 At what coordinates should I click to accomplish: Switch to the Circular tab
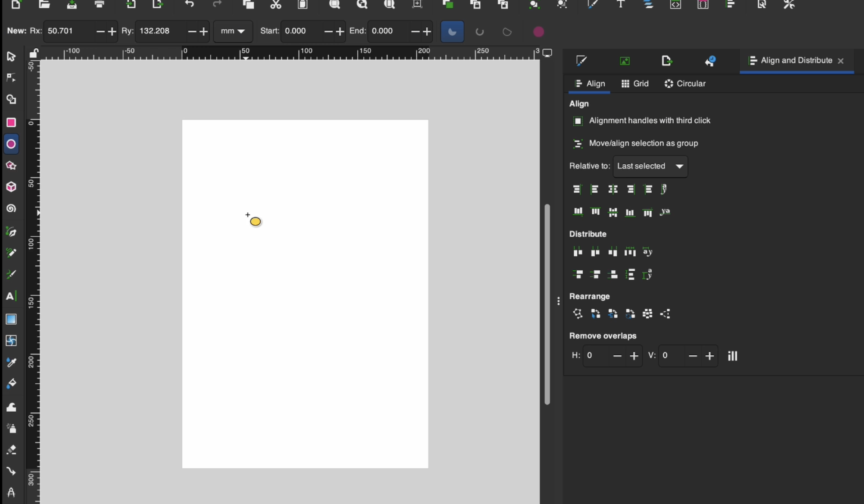(685, 83)
